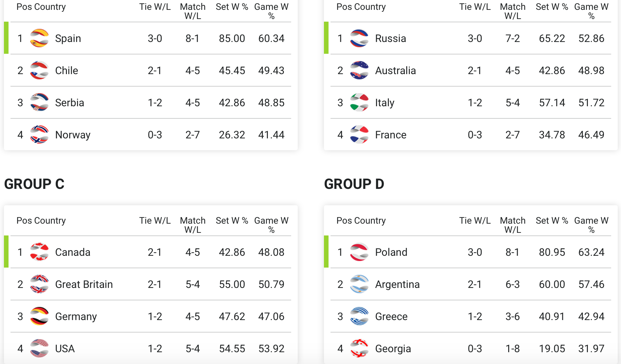Click the Canada flag icon

(x=39, y=252)
